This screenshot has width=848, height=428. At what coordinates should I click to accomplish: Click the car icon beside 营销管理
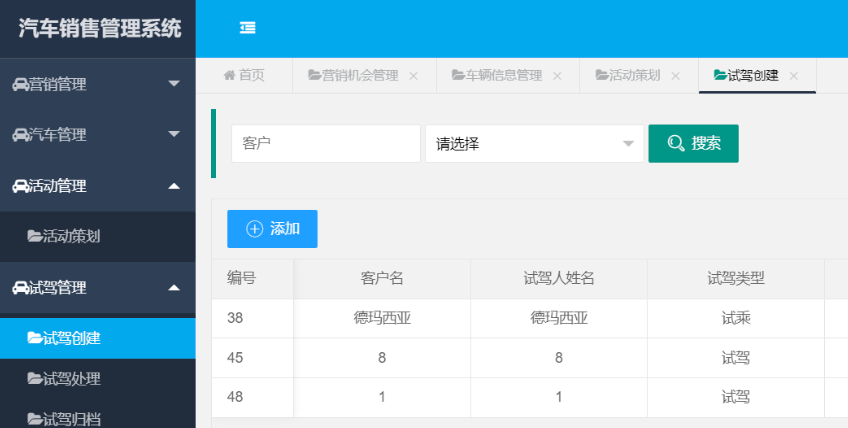pyautogui.click(x=20, y=84)
